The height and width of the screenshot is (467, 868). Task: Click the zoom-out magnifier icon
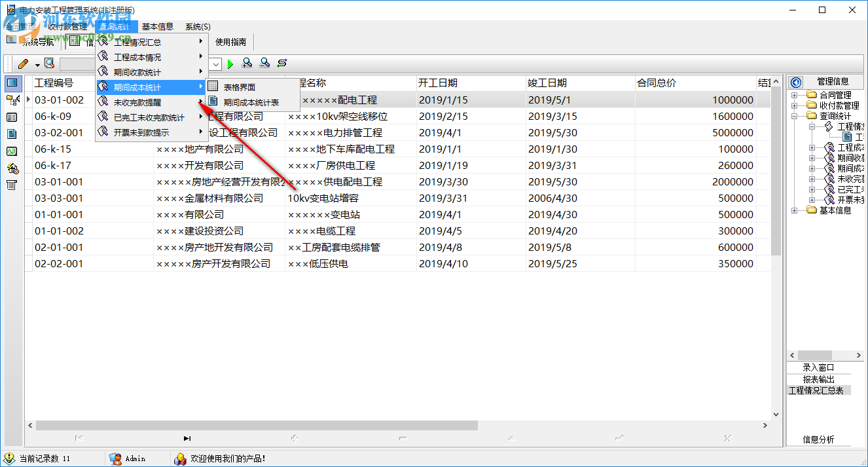tap(264, 64)
